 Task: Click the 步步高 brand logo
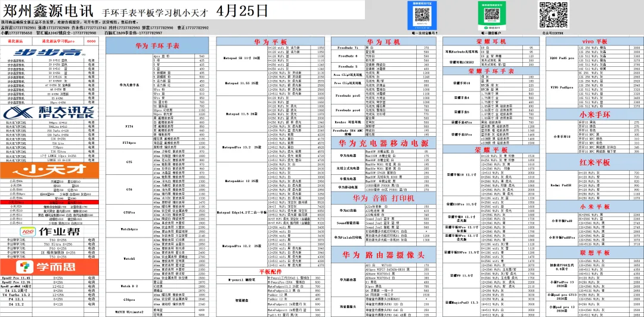(x=49, y=52)
